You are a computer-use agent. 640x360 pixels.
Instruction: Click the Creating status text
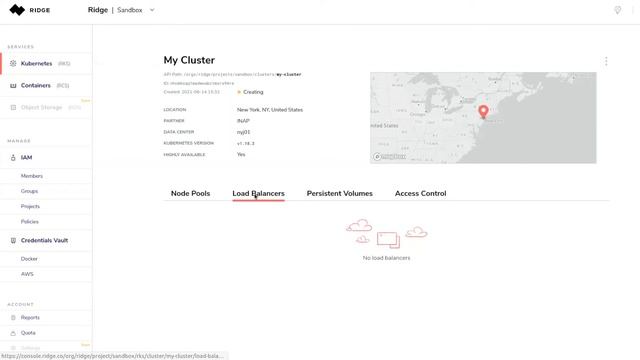253,92
